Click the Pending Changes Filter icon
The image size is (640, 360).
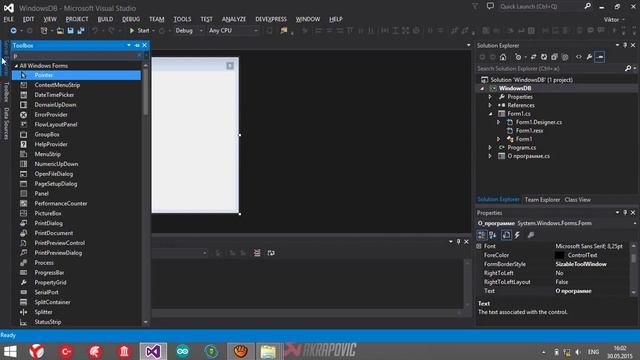click(x=518, y=57)
